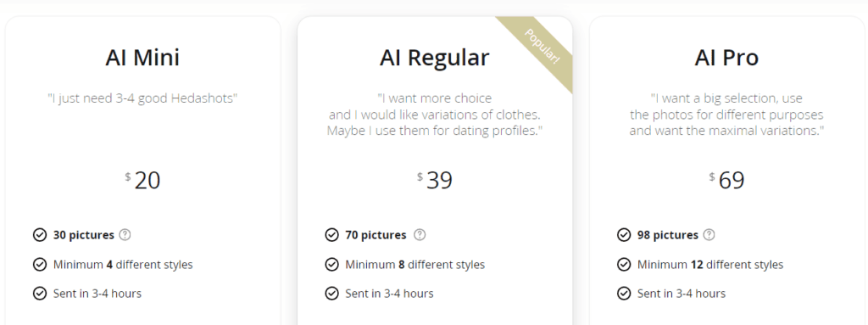
Task: Click the $20 price on AI Mini
Action: [142, 180]
